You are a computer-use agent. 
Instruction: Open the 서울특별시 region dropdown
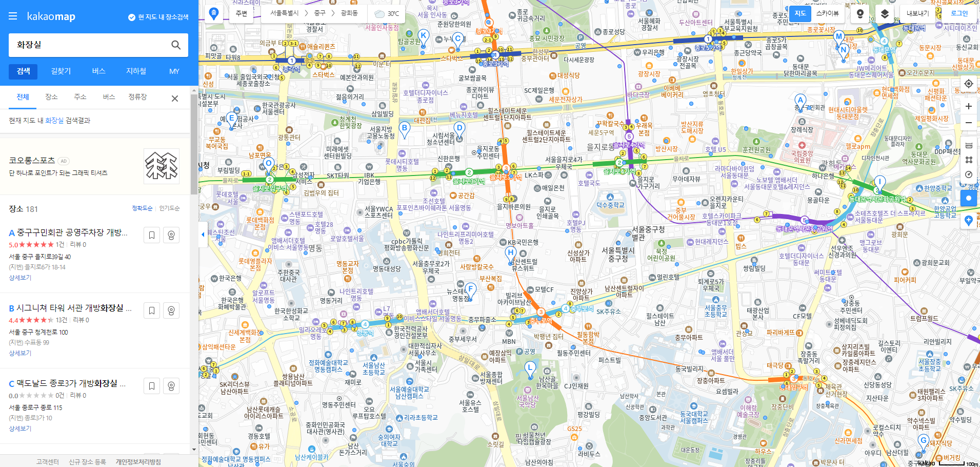click(x=285, y=13)
